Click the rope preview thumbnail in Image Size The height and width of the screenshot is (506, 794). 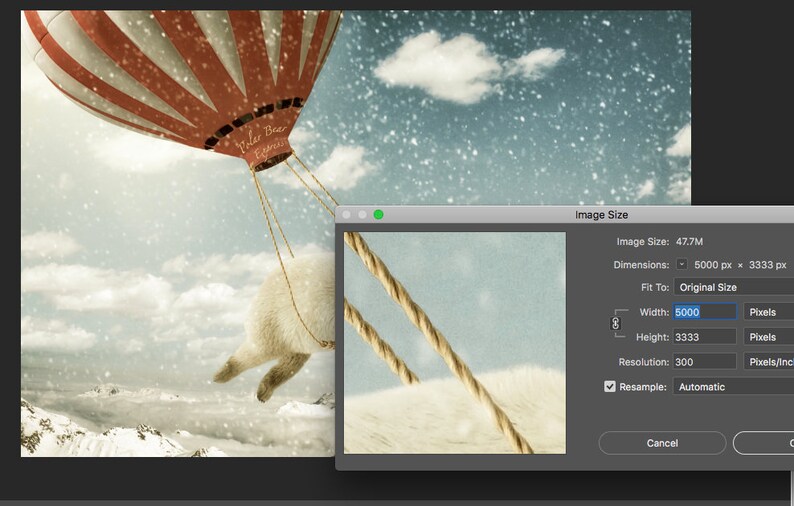coord(455,343)
